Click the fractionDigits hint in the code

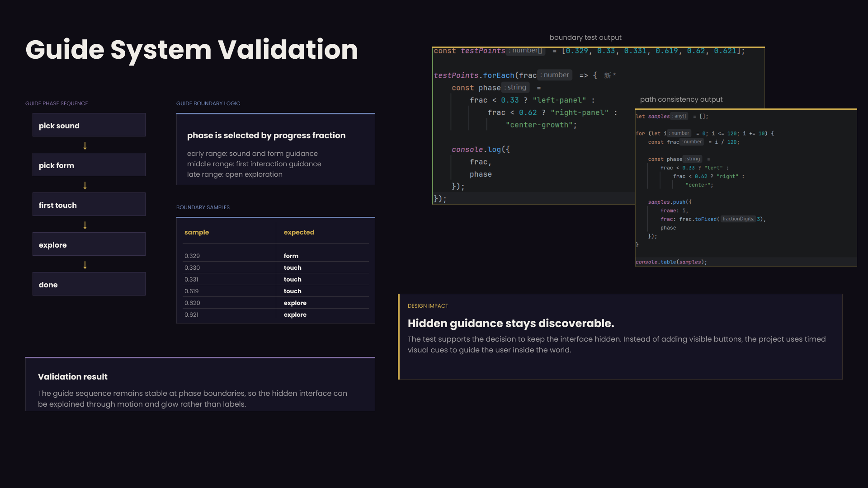click(738, 219)
